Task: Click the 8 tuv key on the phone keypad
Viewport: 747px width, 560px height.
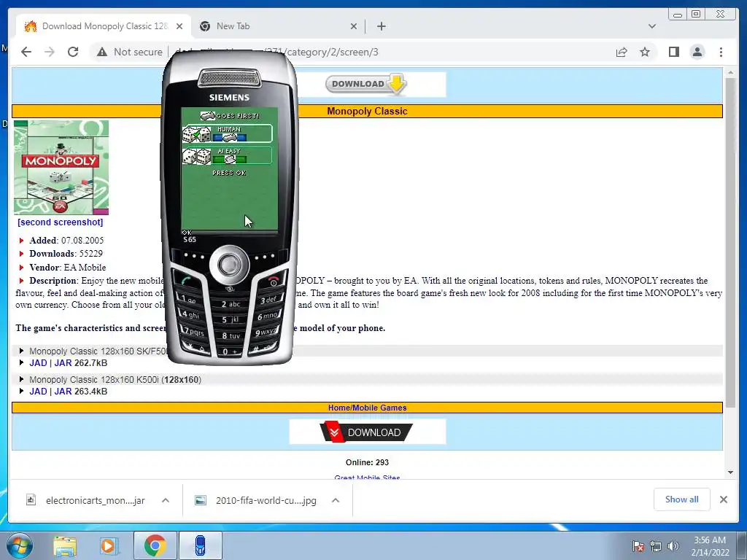Action: tap(231, 335)
